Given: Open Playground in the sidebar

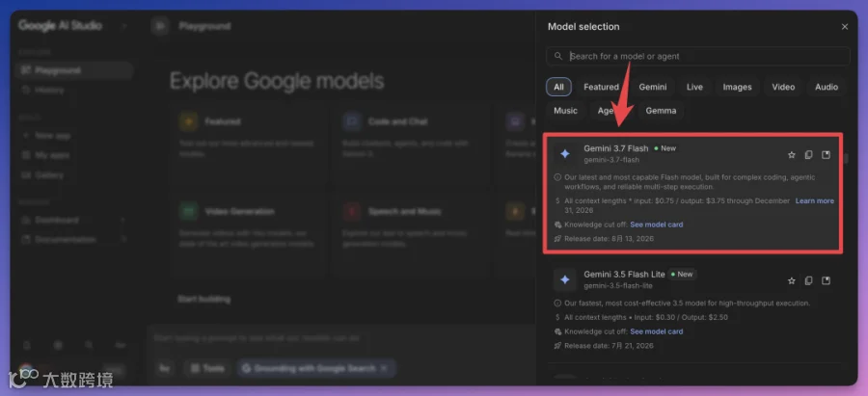Looking at the screenshot, I should click(x=74, y=70).
